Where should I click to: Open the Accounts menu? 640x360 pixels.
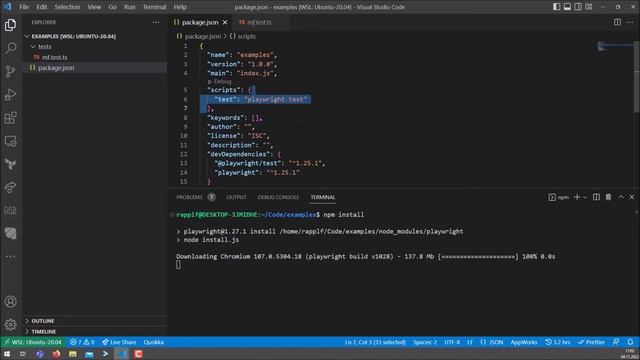coord(11,302)
